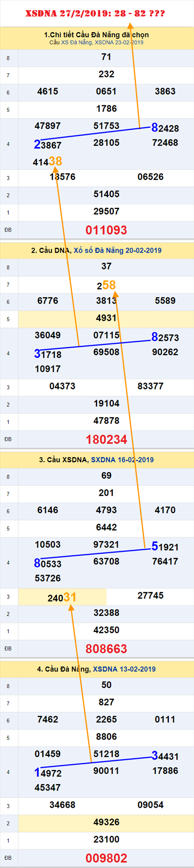
Task: Click the number 7462
Action: tap(48, 719)
